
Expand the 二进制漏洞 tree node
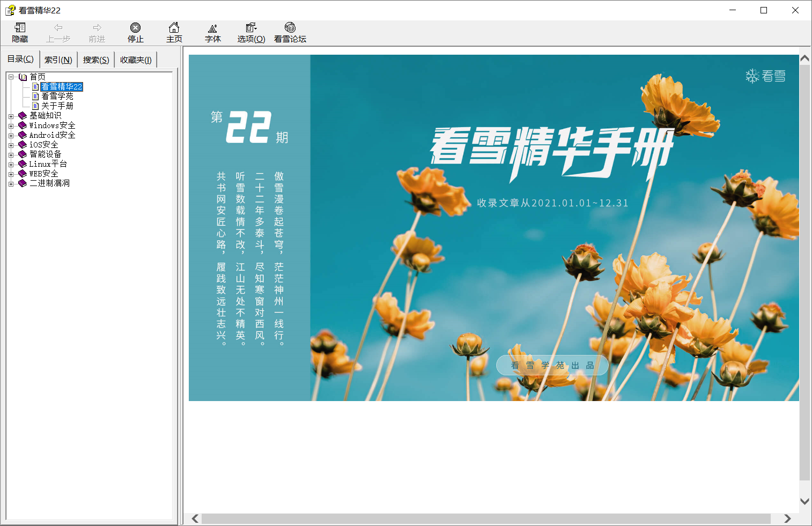point(11,184)
